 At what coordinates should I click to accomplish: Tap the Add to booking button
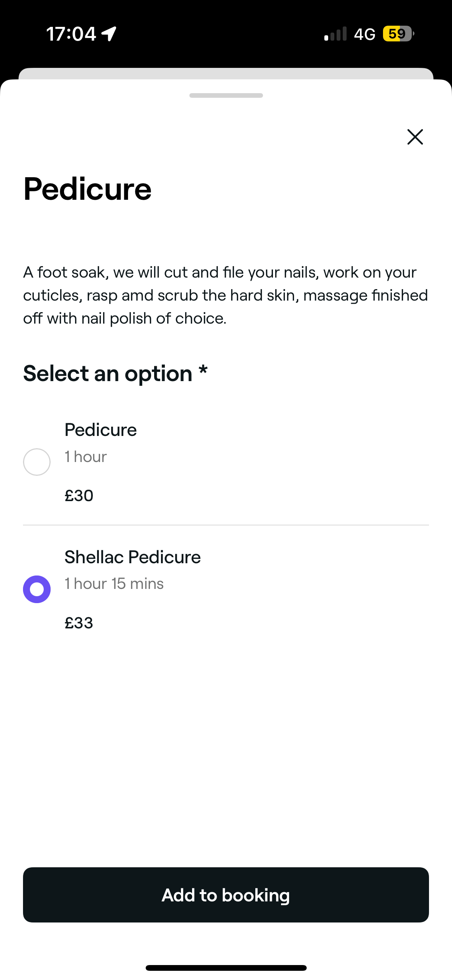click(x=226, y=895)
